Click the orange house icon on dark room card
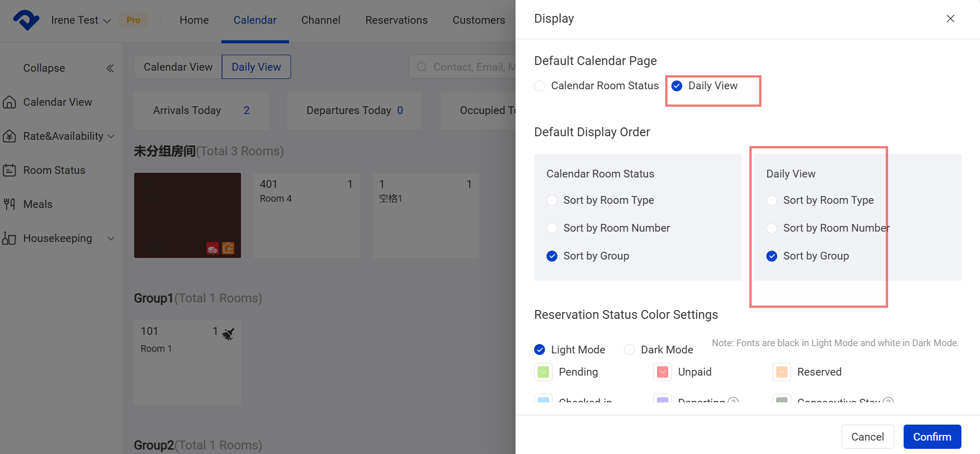This screenshot has width=980, height=454. tap(228, 248)
